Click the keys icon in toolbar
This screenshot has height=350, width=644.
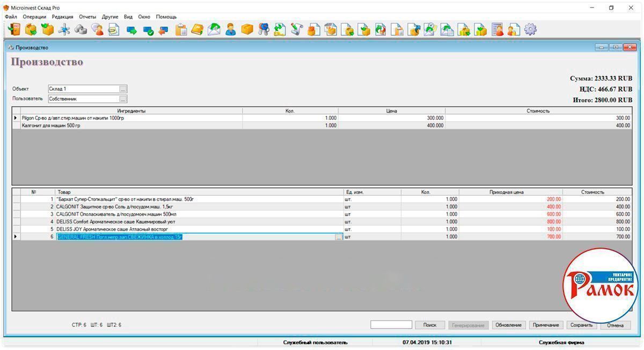coord(263,29)
